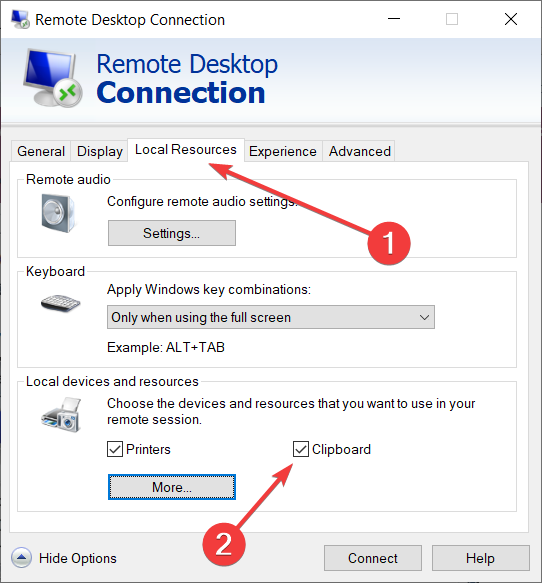Screen dimensions: 542x583
Task: Open the Windows key combinations dropdown
Action: [x=271, y=317]
